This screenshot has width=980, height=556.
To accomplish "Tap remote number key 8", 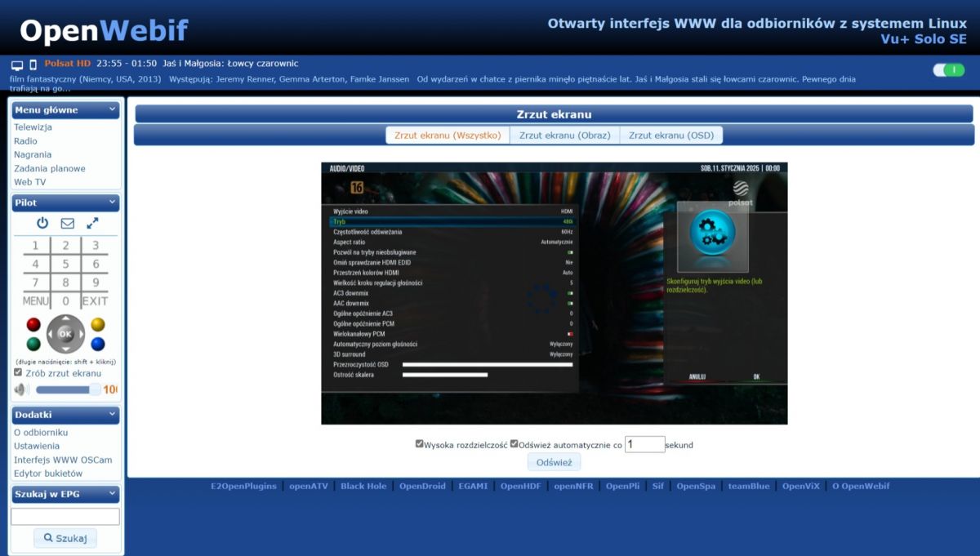I will [x=66, y=283].
